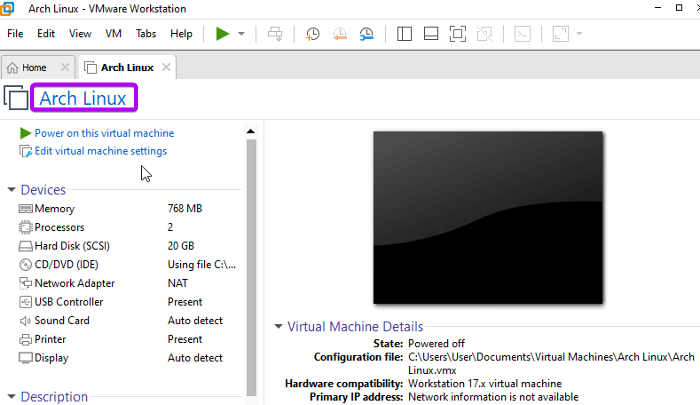Click the Powered off state text
The height and width of the screenshot is (405, 700).
click(436, 343)
